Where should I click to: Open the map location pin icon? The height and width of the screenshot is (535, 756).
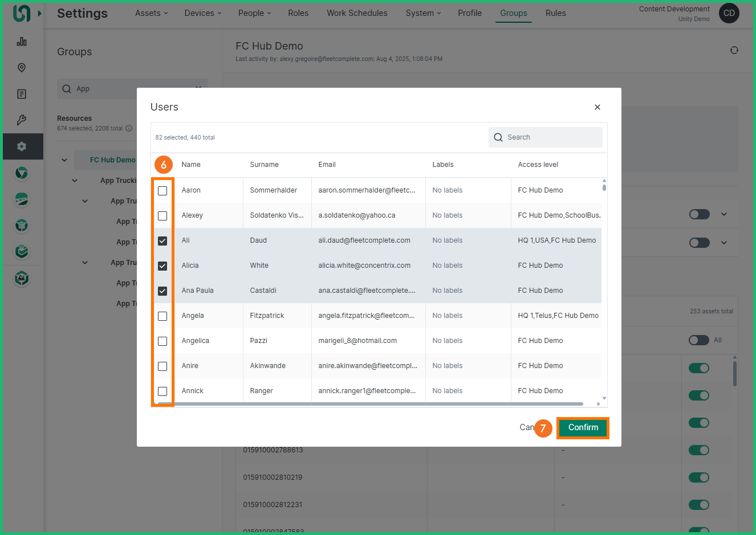(22, 68)
